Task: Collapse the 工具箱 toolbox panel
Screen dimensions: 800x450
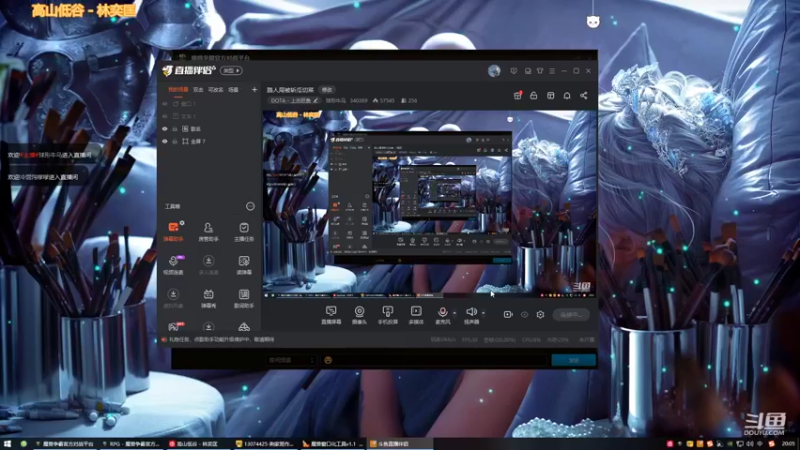Action: (250, 206)
